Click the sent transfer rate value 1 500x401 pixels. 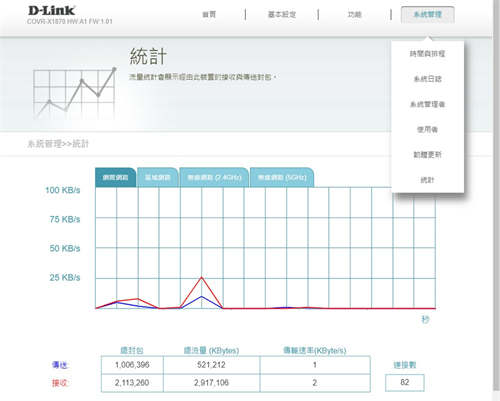315,365
